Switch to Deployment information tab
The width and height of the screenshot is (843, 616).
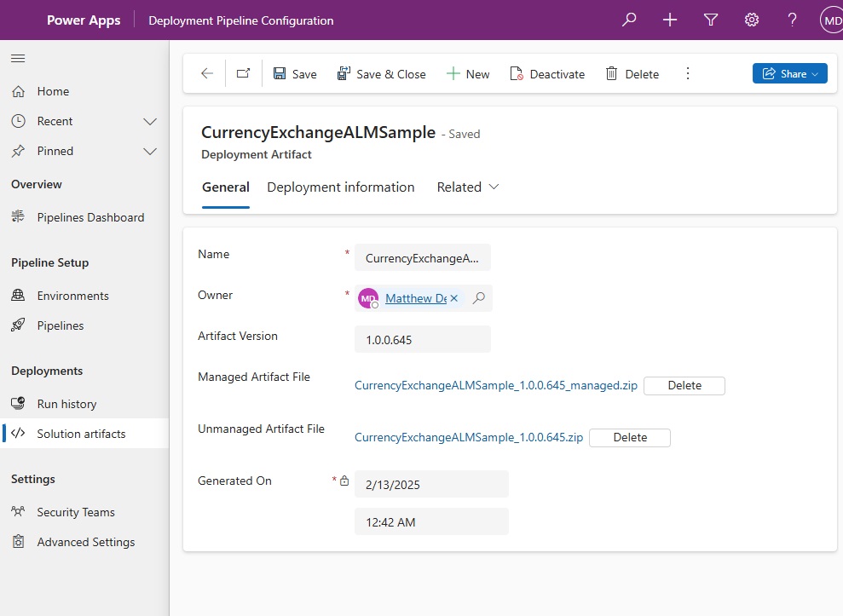(341, 187)
